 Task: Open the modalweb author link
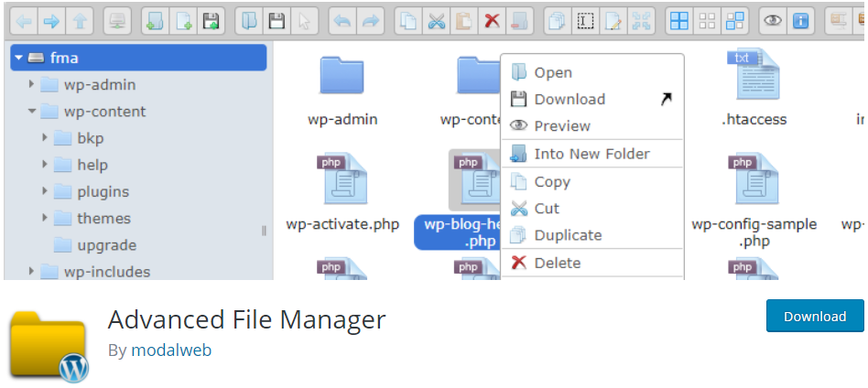[171, 350]
